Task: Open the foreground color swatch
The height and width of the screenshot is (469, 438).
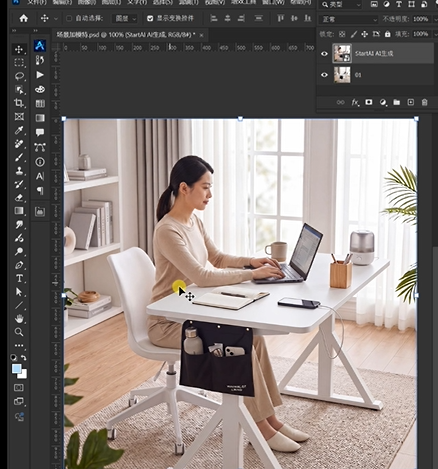Action: tap(17, 369)
